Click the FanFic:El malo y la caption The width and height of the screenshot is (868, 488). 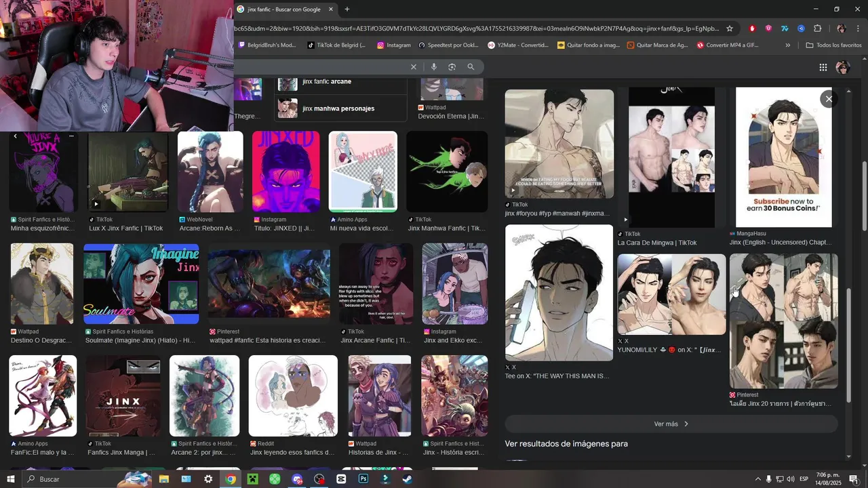tap(42, 452)
